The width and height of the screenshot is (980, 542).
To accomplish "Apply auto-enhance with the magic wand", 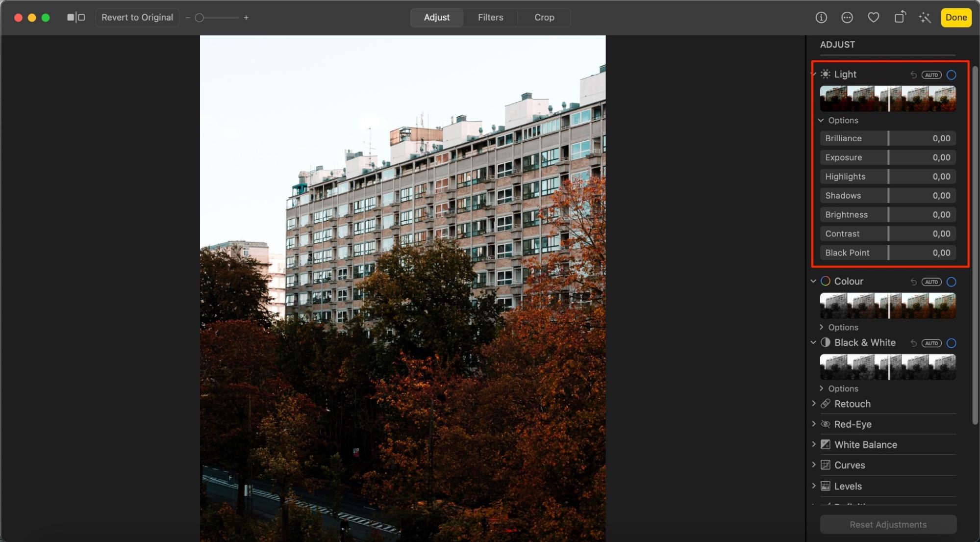I will point(925,18).
